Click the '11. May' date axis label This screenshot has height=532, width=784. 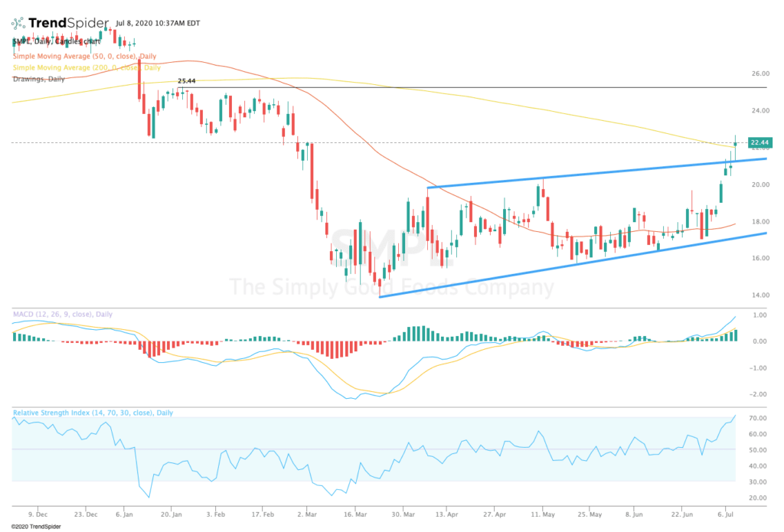click(x=543, y=514)
